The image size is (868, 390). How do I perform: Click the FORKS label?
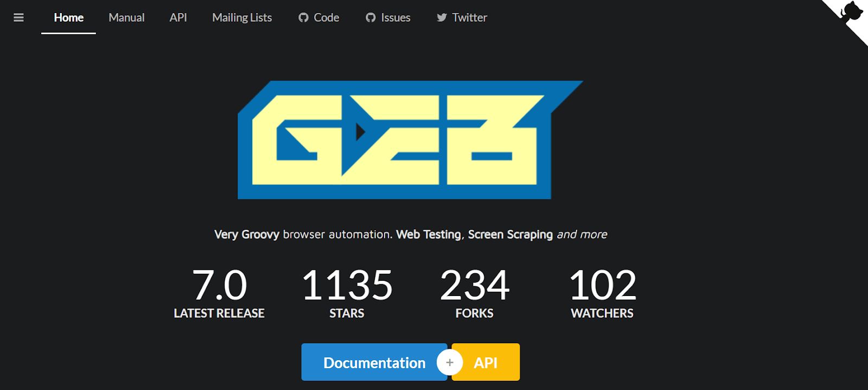coord(475,313)
